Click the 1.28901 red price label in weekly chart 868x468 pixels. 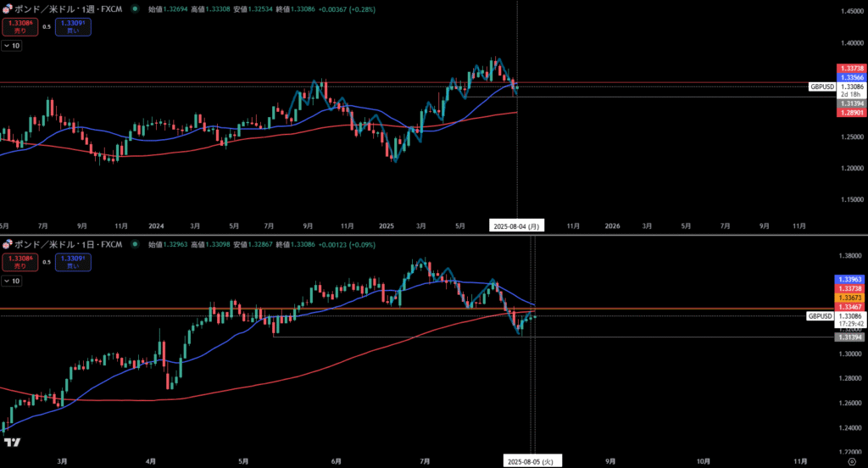pos(851,113)
